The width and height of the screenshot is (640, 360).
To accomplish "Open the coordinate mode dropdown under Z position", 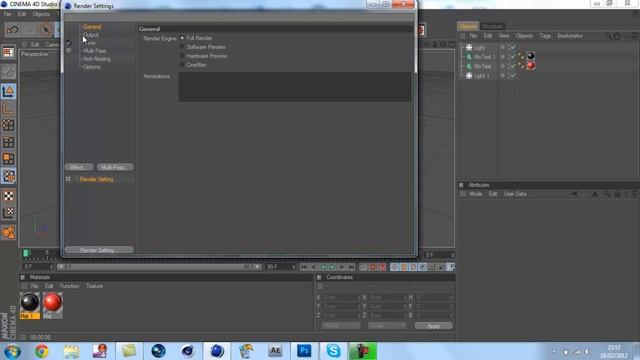I will pyautogui.click(x=340, y=326).
